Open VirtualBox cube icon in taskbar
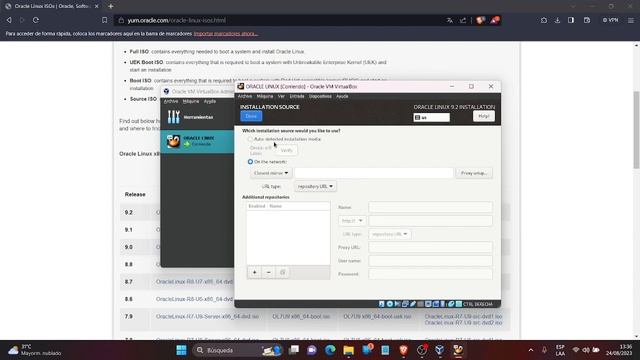The height and width of the screenshot is (360, 640). 440,350
